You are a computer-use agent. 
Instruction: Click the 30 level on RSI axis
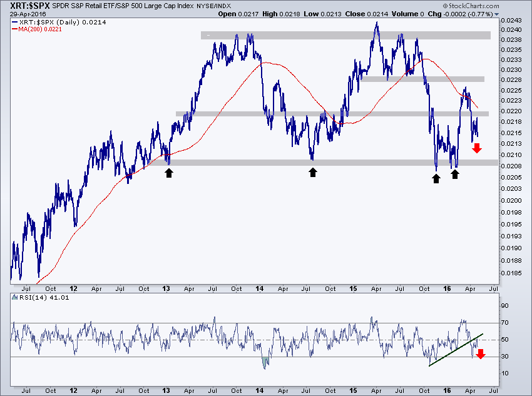tap(505, 357)
